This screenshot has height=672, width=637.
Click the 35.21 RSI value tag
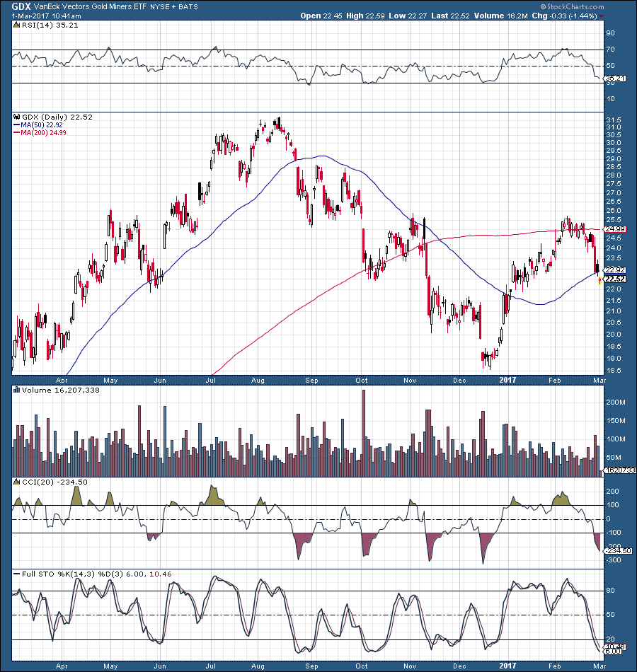click(616, 79)
